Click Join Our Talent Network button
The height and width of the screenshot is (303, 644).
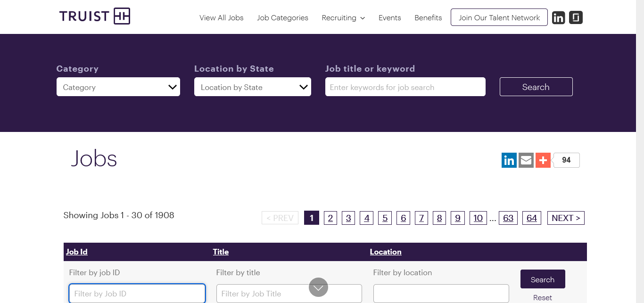tap(499, 17)
